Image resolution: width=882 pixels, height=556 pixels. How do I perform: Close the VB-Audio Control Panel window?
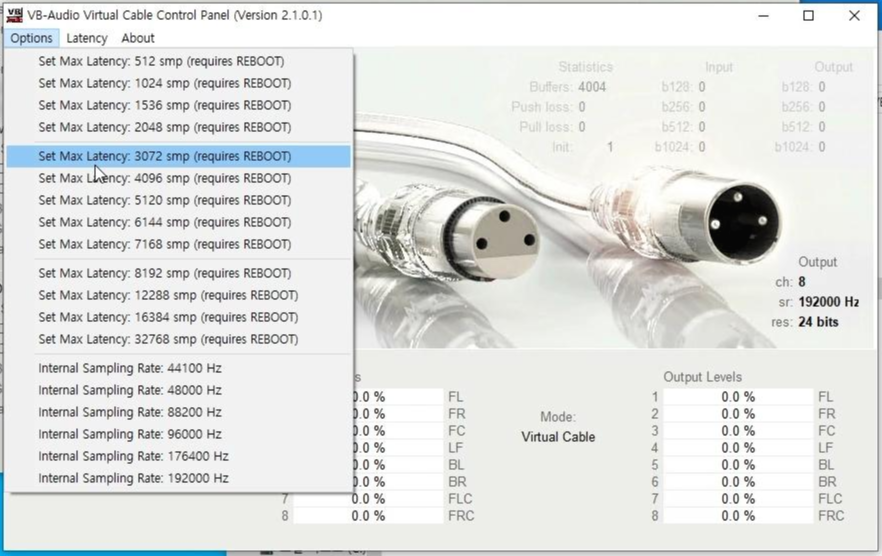coord(854,16)
